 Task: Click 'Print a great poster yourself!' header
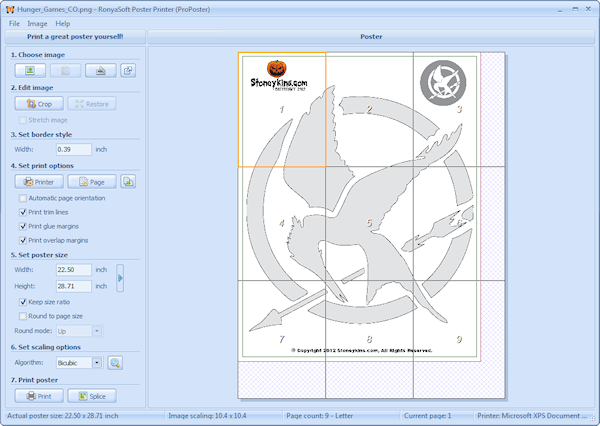(75, 37)
